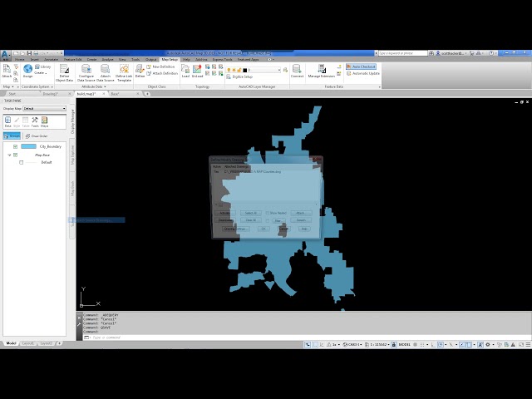Add a new document tab with plus button
Image resolution: width=532 pixels, height=399 pixels.
point(147,94)
